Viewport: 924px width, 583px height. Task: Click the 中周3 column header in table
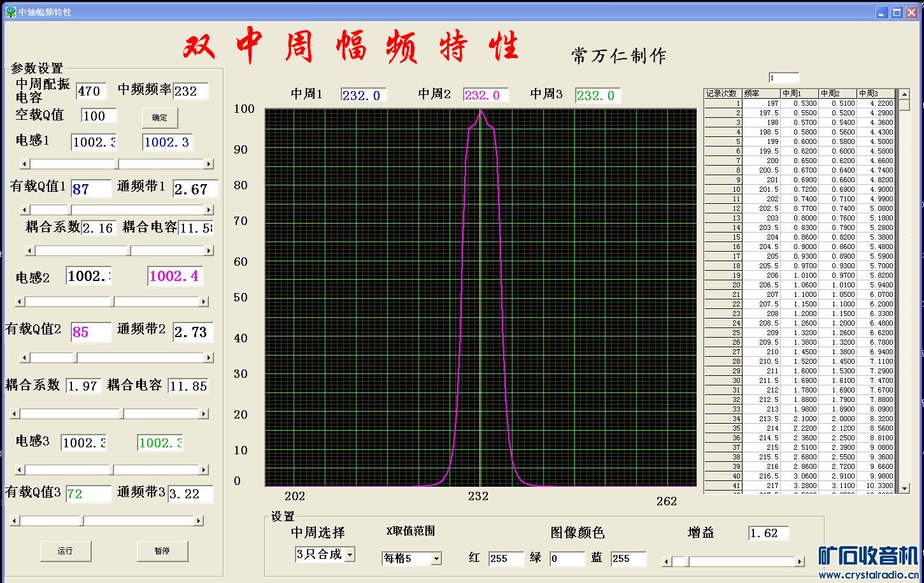pyautogui.click(x=876, y=94)
